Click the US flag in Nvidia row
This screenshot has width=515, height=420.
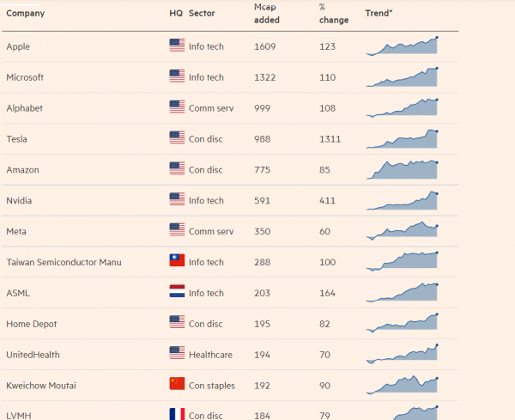177,199
